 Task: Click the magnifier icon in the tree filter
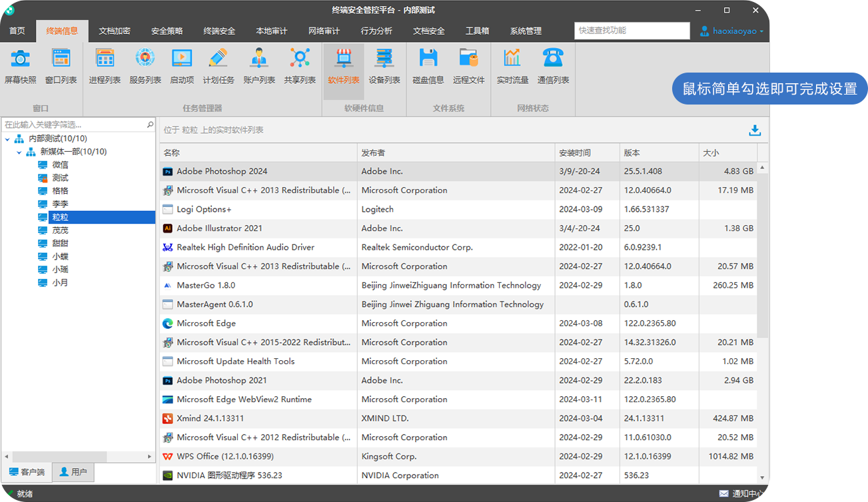tap(150, 125)
